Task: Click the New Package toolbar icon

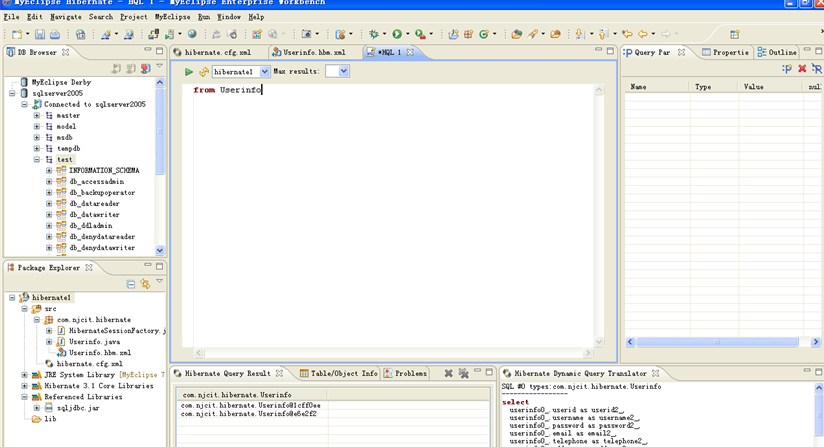Action: pos(468,34)
